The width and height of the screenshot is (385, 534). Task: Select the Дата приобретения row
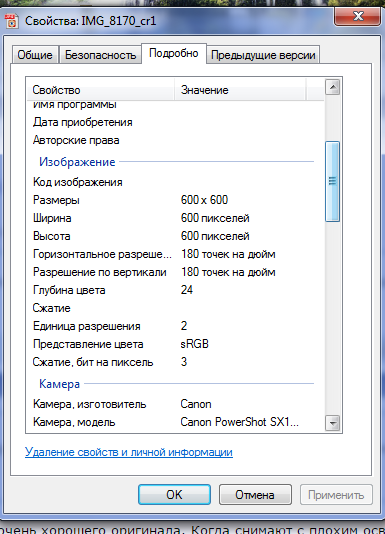(x=175, y=122)
